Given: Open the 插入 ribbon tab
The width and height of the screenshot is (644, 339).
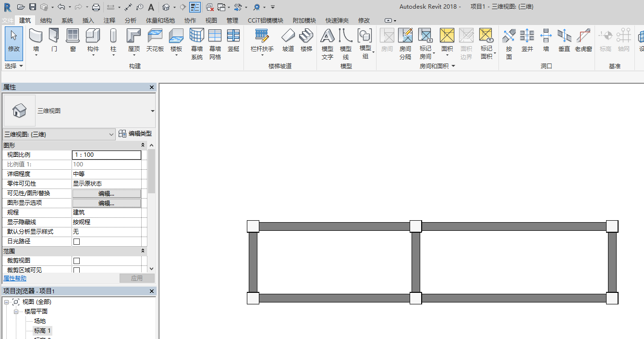Looking at the screenshot, I should click(88, 20).
